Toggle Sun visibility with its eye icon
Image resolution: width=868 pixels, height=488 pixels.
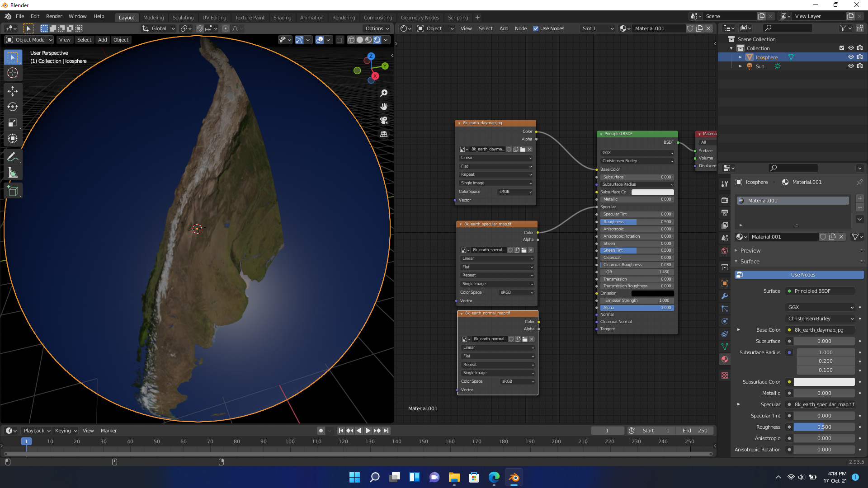pyautogui.click(x=850, y=66)
